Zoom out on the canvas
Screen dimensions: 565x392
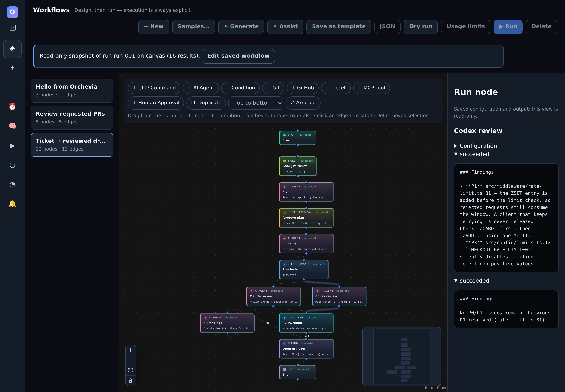coord(130,360)
